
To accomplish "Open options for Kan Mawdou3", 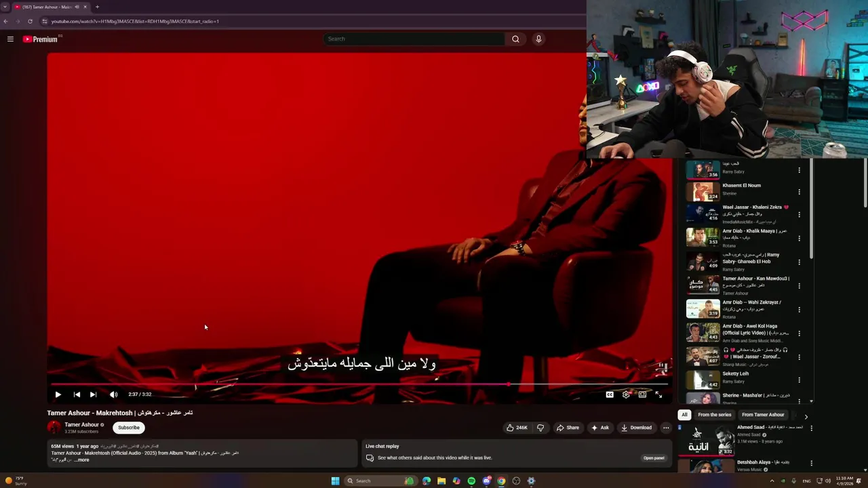I will click(x=799, y=285).
